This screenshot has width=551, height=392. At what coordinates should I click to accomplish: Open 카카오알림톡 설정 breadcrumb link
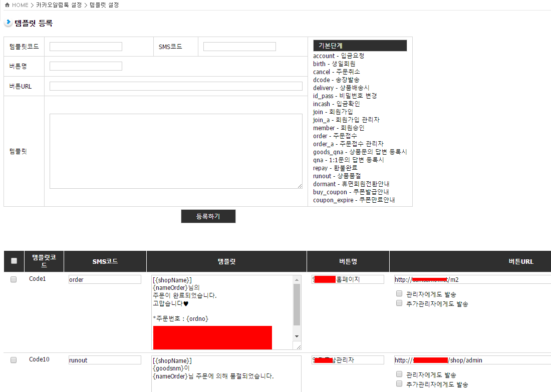point(59,5)
